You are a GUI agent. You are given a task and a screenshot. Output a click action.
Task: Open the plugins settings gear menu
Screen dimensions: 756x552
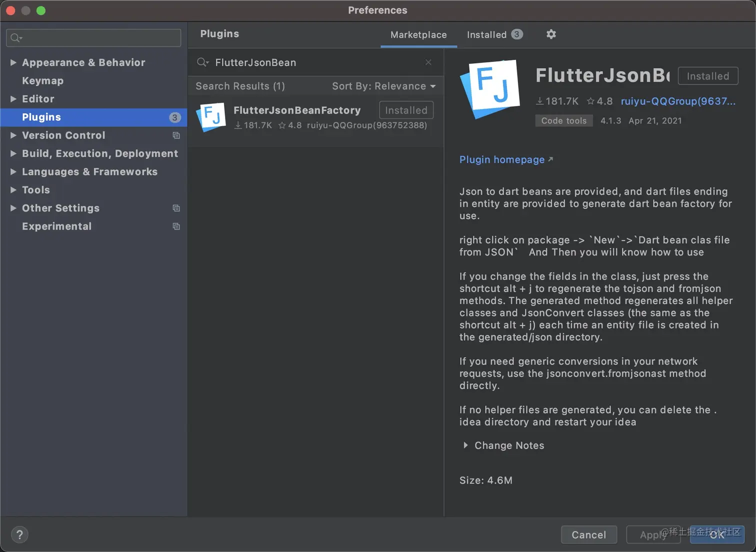551,34
